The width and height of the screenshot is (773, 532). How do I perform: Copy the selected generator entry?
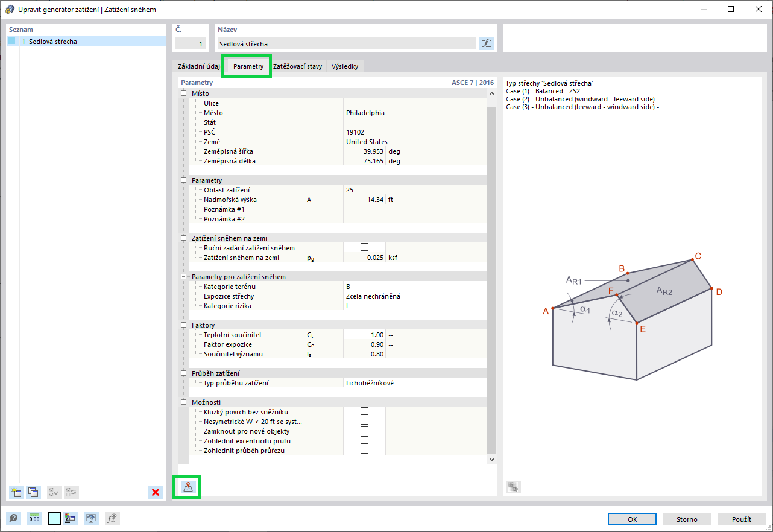[x=34, y=492]
